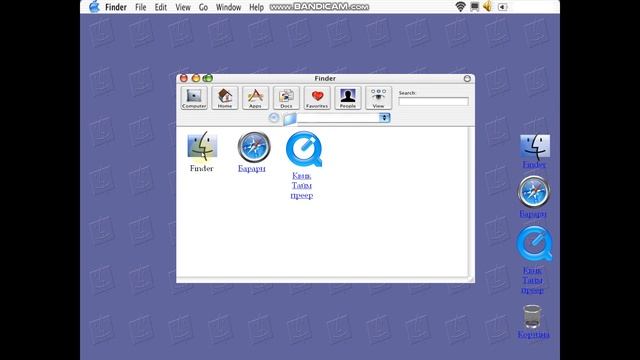Toggle the toolbar pill button in the title bar
The height and width of the screenshot is (360, 640).
[467, 78]
